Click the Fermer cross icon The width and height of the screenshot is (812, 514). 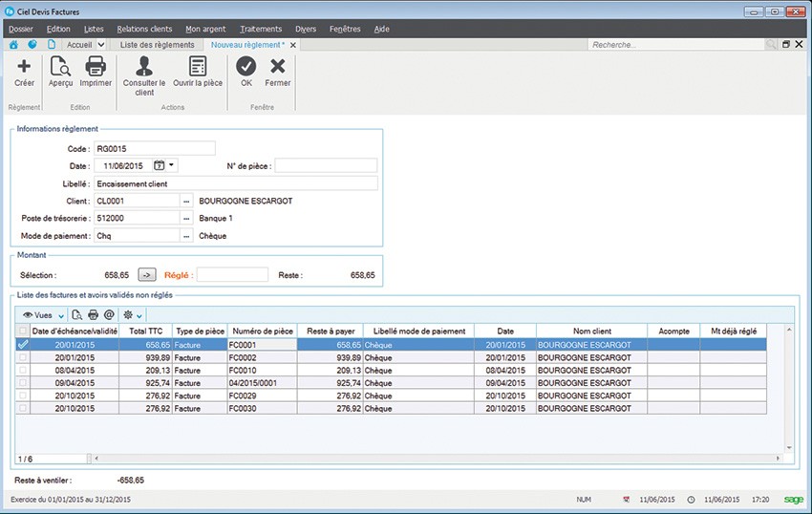278,67
